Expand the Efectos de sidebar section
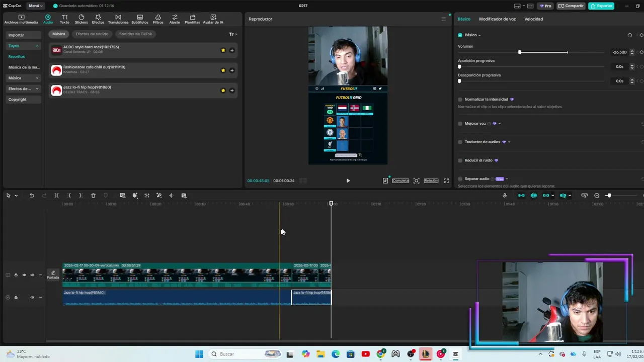Viewport: 644px width, 362px height. [23, 88]
